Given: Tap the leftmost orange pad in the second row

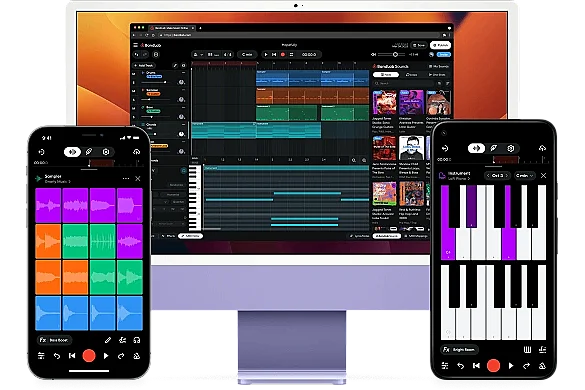Looking at the screenshot, I should 48,241.
